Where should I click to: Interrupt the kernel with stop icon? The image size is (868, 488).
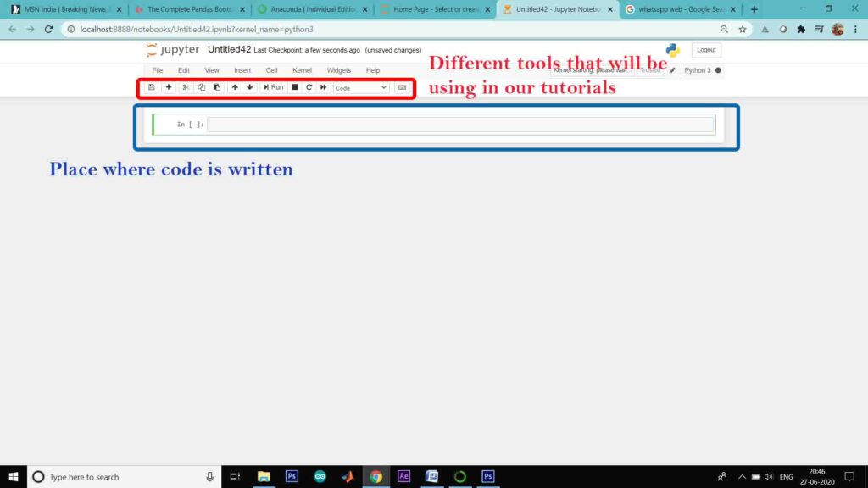(295, 87)
